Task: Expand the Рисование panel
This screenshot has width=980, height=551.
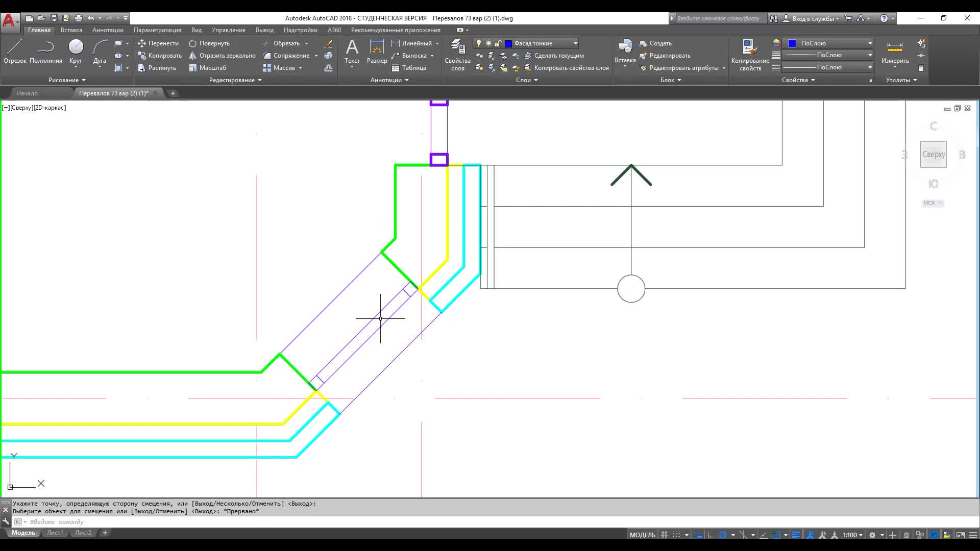Action: click(x=67, y=80)
